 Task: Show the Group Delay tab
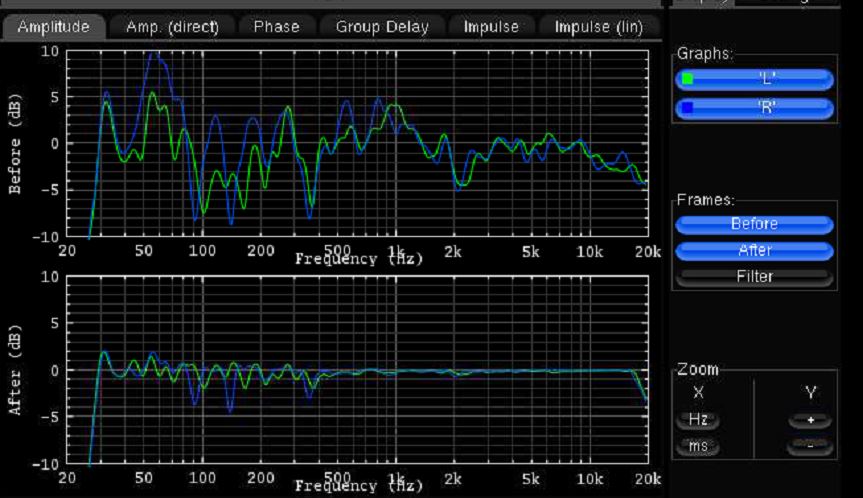(x=382, y=27)
